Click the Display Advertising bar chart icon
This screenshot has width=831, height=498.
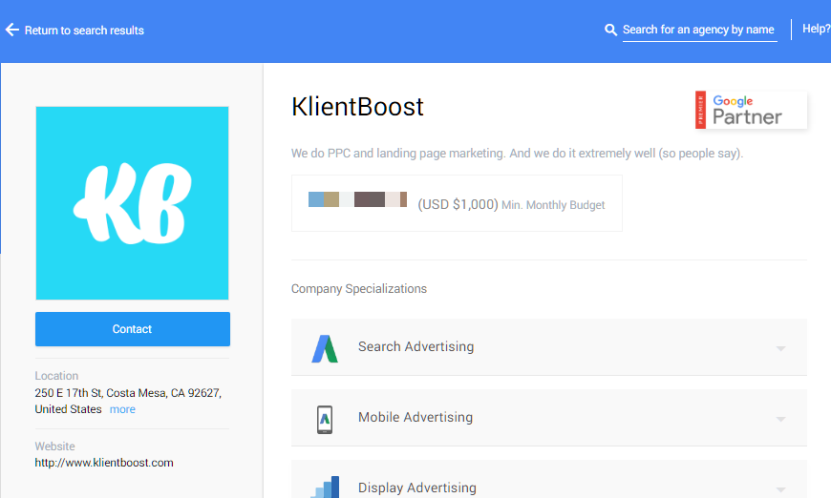pyautogui.click(x=325, y=487)
